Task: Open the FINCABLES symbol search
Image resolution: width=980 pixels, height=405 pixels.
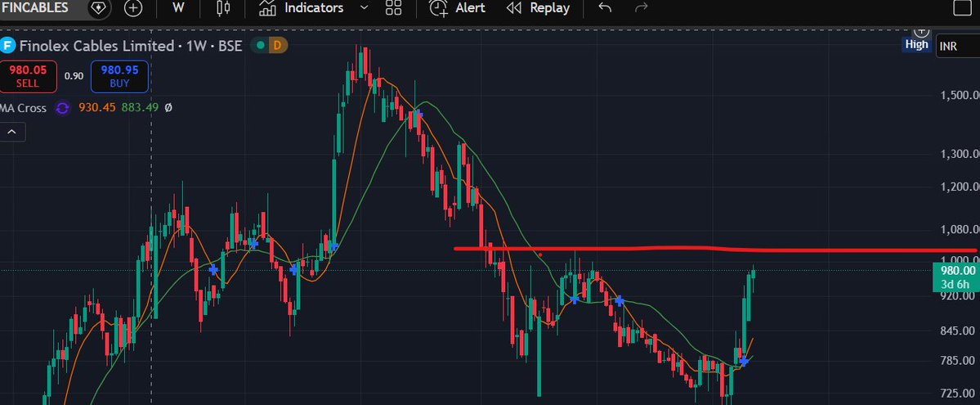Action: (x=35, y=8)
